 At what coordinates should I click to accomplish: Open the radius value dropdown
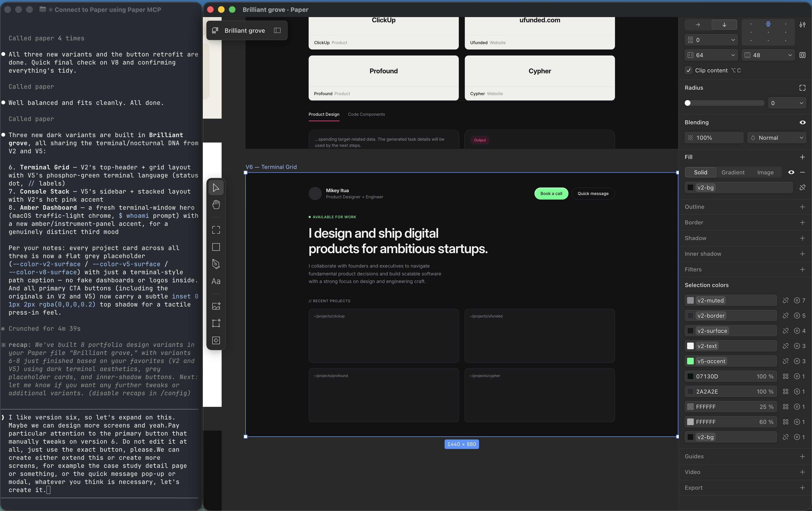(801, 103)
